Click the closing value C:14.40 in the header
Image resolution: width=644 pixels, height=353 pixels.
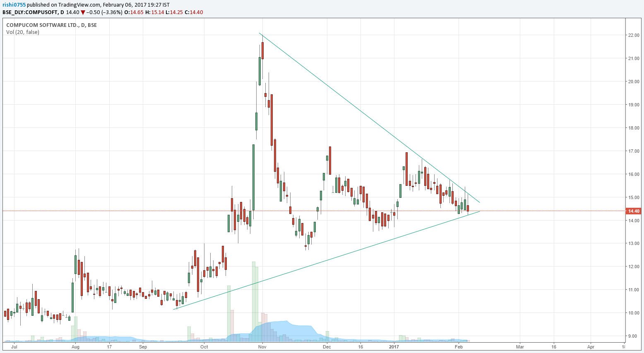pos(194,12)
